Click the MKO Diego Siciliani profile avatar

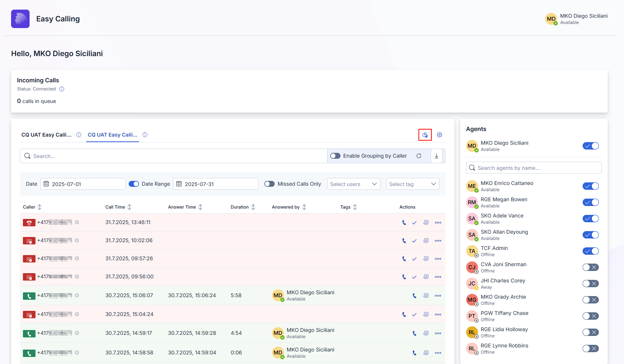pos(551,19)
